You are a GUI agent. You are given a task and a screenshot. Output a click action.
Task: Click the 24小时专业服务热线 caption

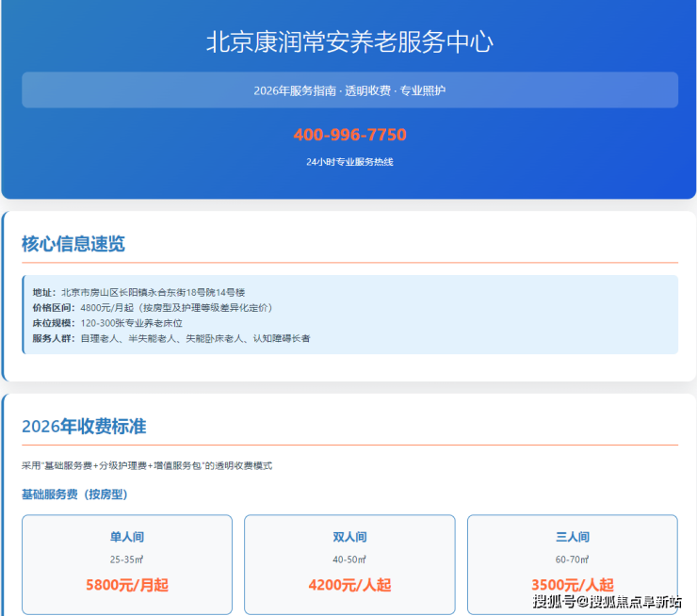point(349,162)
